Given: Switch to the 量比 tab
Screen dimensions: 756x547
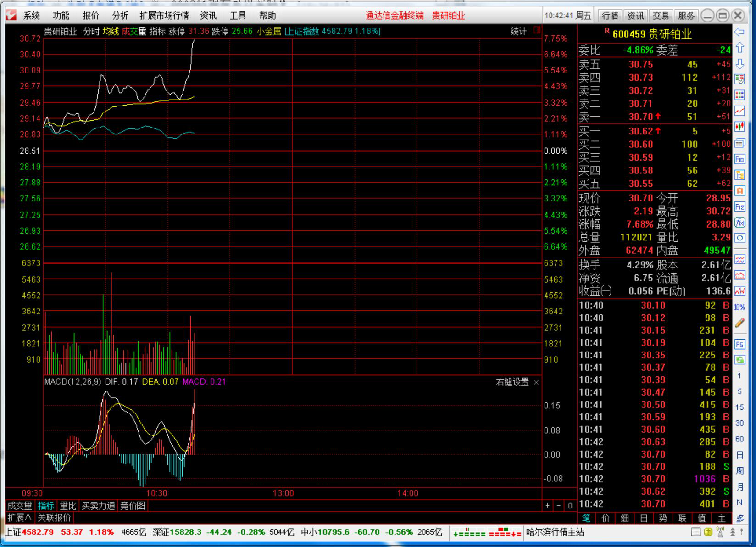Looking at the screenshot, I should (x=67, y=506).
